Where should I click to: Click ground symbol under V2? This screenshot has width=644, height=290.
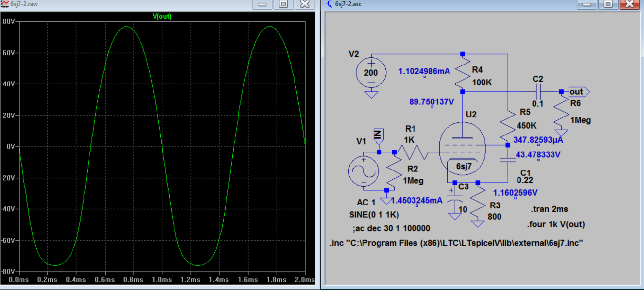pos(371,95)
